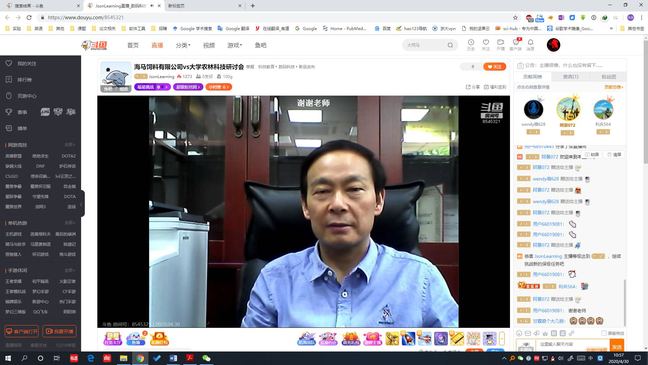Collapse the left sidebar handle

(x=83, y=203)
